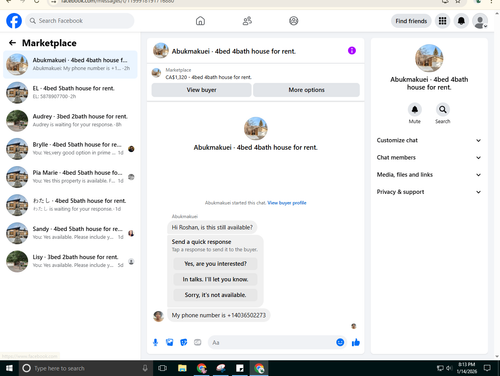Mute this Abukmakuei conversation

415,109
